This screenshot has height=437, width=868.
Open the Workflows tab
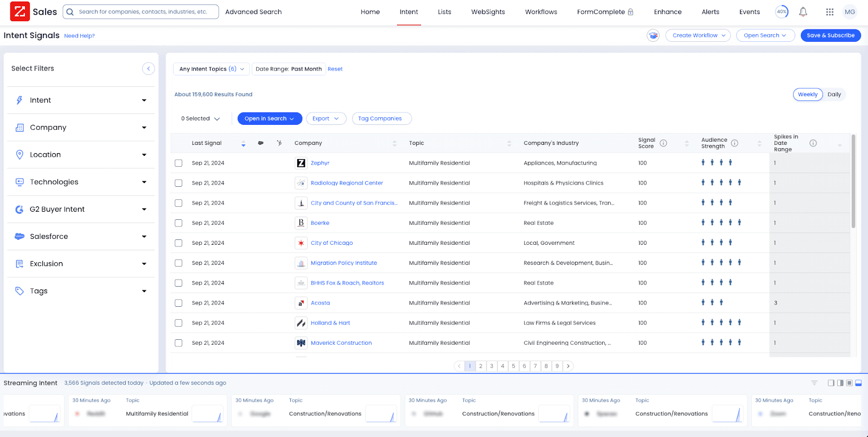(541, 12)
